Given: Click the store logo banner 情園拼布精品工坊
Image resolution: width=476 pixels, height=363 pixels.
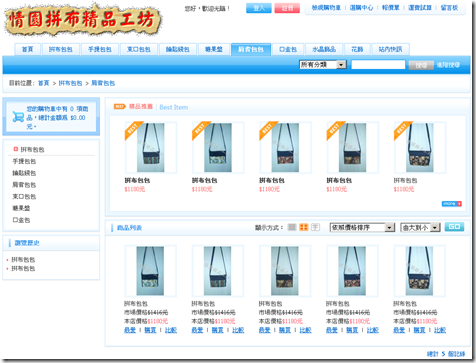Looking at the screenshot, I should [x=83, y=21].
